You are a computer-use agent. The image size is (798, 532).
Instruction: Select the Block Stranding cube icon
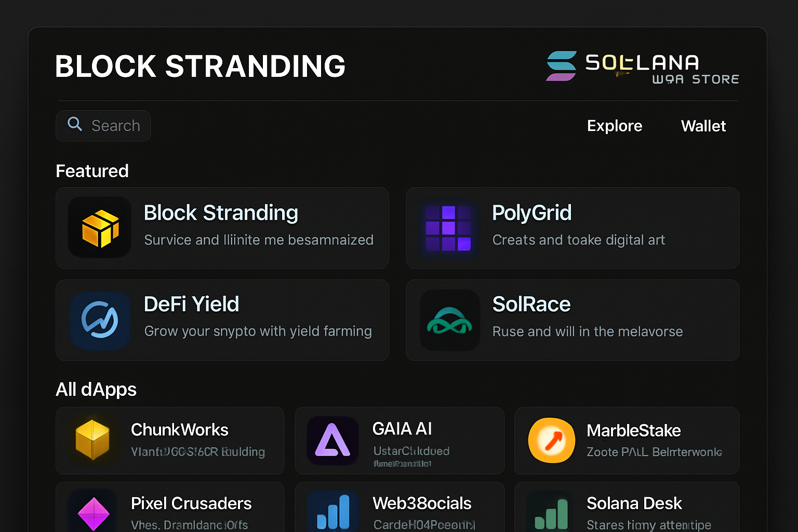coord(99,227)
